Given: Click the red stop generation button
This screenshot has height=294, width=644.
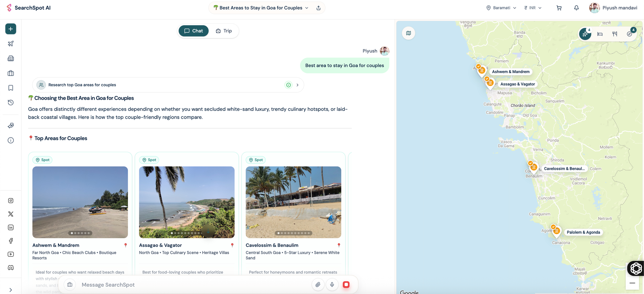Looking at the screenshot, I should click(x=346, y=285).
